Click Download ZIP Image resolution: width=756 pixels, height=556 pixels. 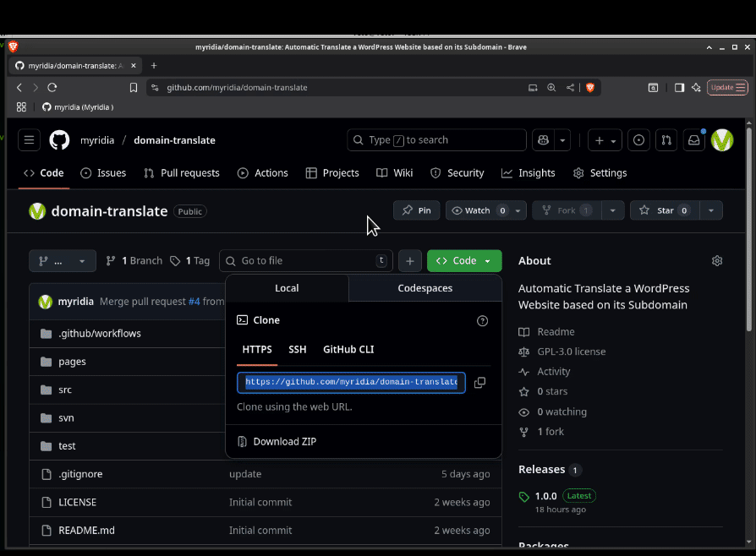pos(284,442)
